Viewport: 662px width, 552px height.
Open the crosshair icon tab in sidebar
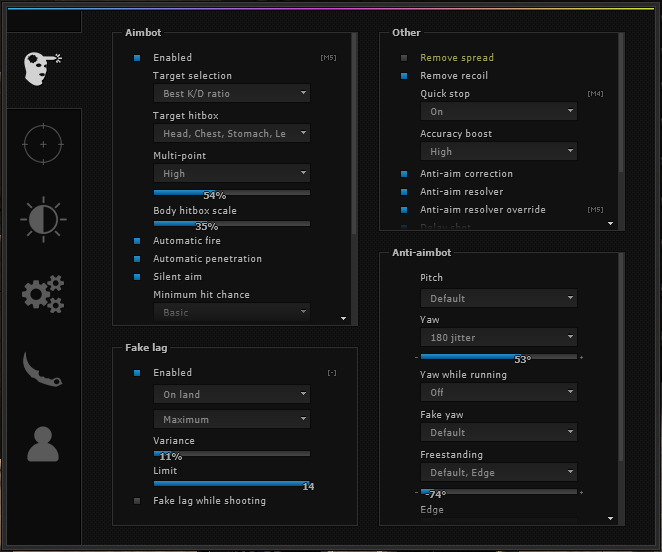point(42,144)
